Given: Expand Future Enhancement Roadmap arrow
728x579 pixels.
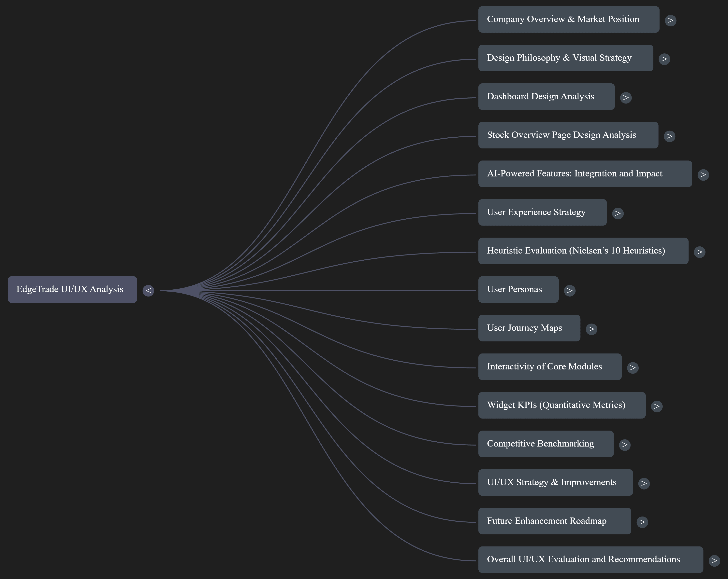Looking at the screenshot, I should click(642, 522).
